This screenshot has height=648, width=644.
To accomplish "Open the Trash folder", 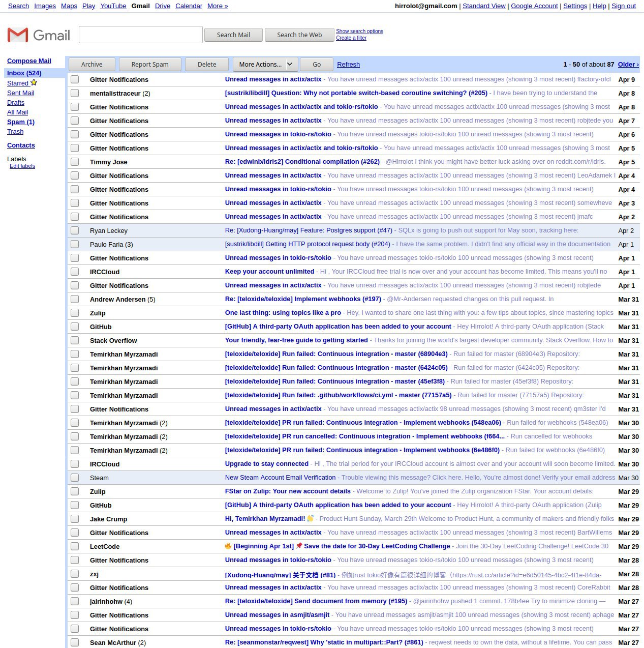I will pyautogui.click(x=15, y=132).
